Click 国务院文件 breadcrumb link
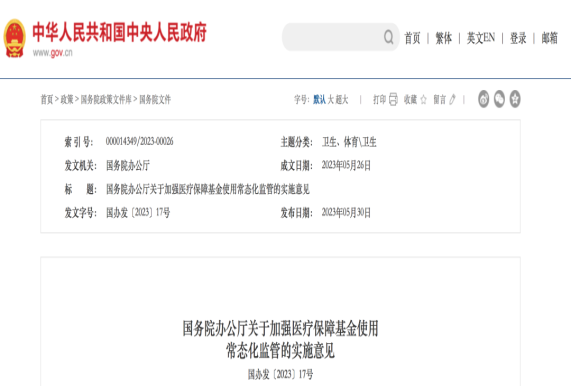 tap(155, 99)
